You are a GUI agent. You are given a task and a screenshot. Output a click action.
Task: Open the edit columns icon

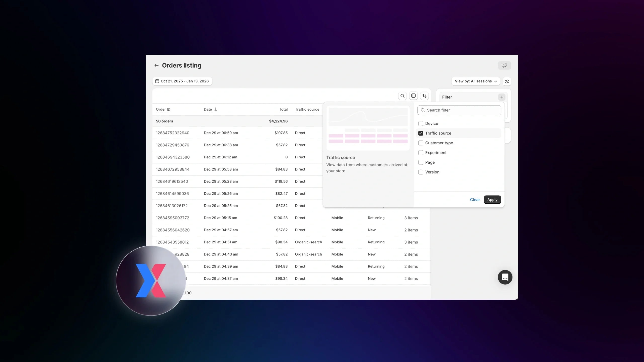pyautogui.click(x=413, y=96)
